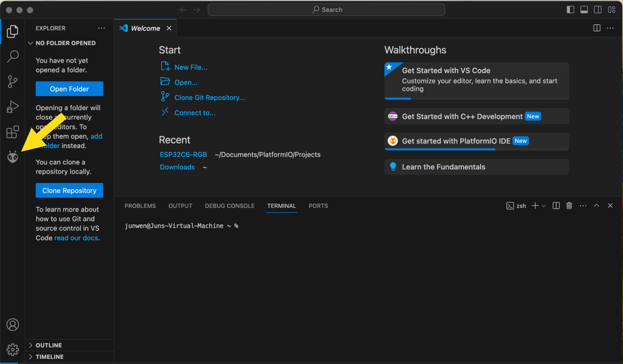Screen dimensions: 623x364
Task: Toggle the primary side bar layout icon
Action: 570,9
